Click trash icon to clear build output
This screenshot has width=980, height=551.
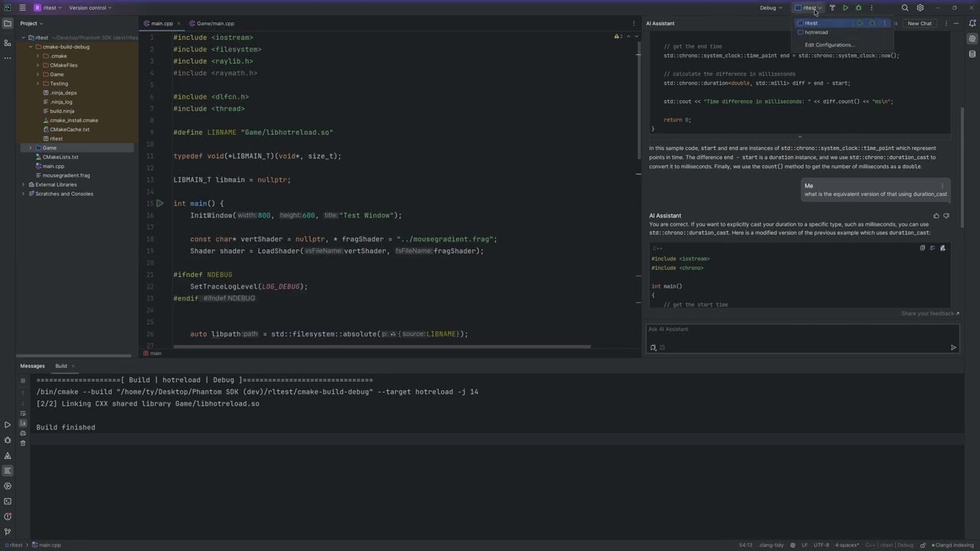(23, 443)
